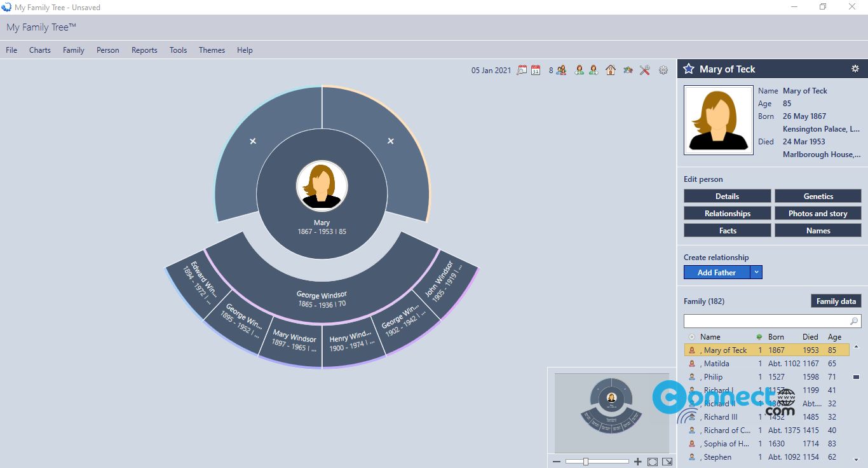
Task: Open the Reports menu
Action: 144,50
